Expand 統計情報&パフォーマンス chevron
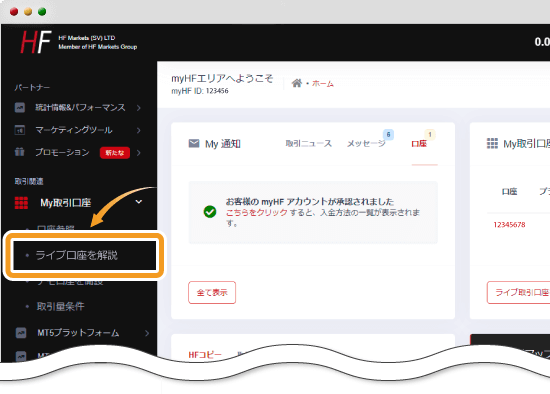This screenshot has width=550, height=394. click(139, 108)
